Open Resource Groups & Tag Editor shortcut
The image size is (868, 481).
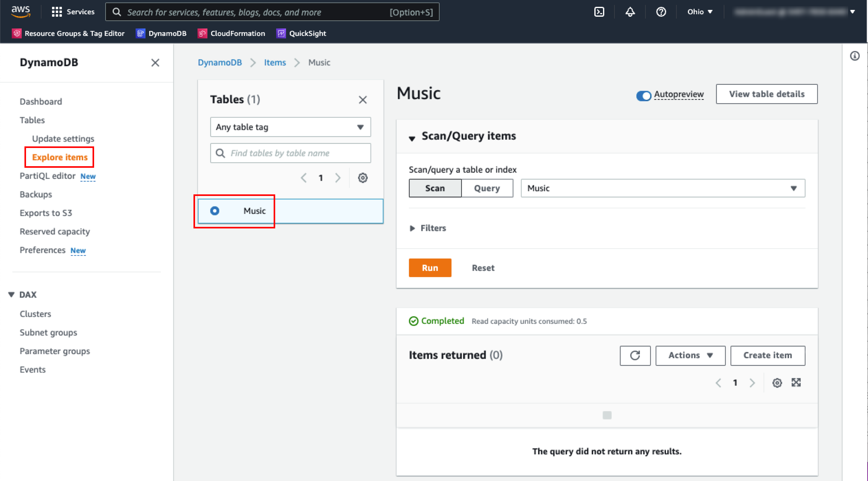[x=68, y=33]
